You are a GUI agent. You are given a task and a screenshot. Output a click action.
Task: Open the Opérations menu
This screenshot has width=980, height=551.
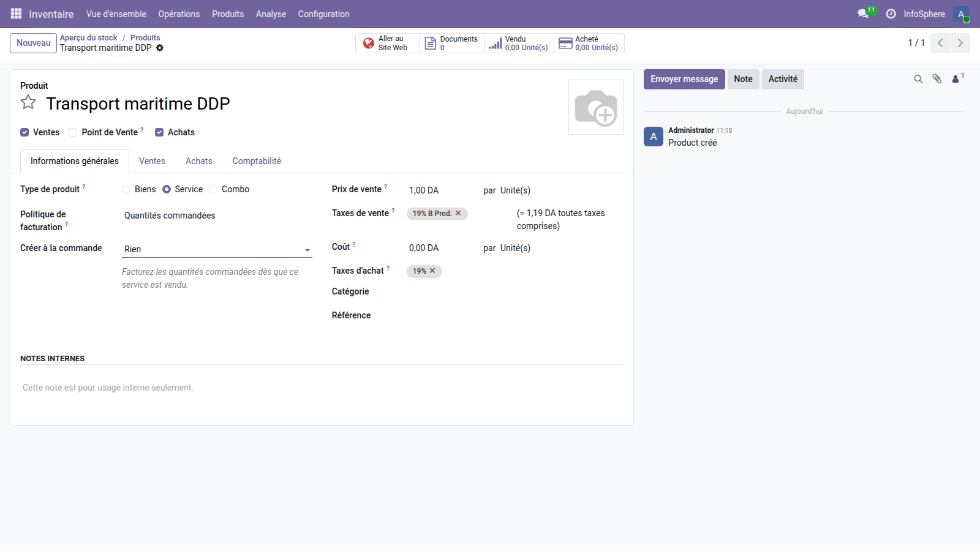178,13
